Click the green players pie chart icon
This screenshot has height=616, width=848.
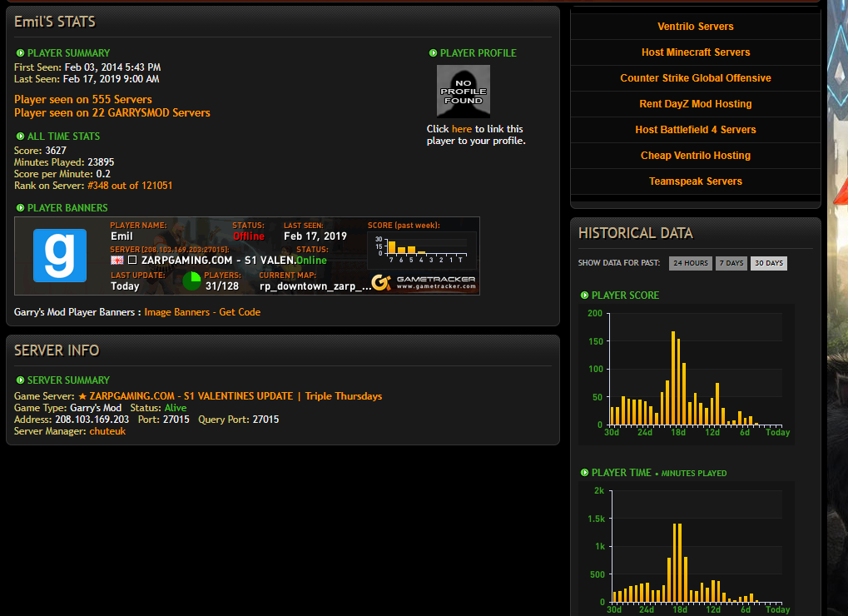click(x=191, y=281)
